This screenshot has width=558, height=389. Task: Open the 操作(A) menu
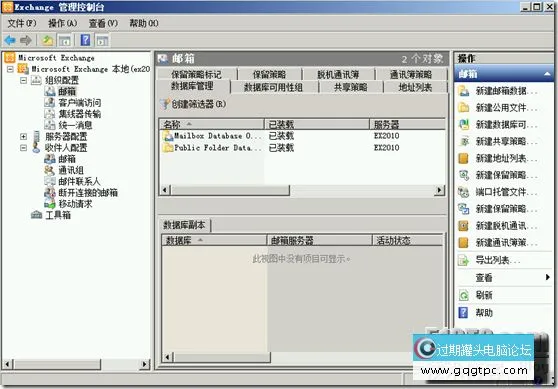pyautogui.click(x=62, y=23)
